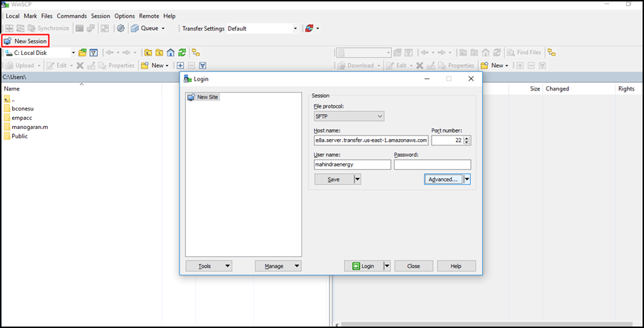Screen dimensions: 644x328
Task: Toggle the remote directory tree icon
Action: pyautogui.click(x=551, y=53)
